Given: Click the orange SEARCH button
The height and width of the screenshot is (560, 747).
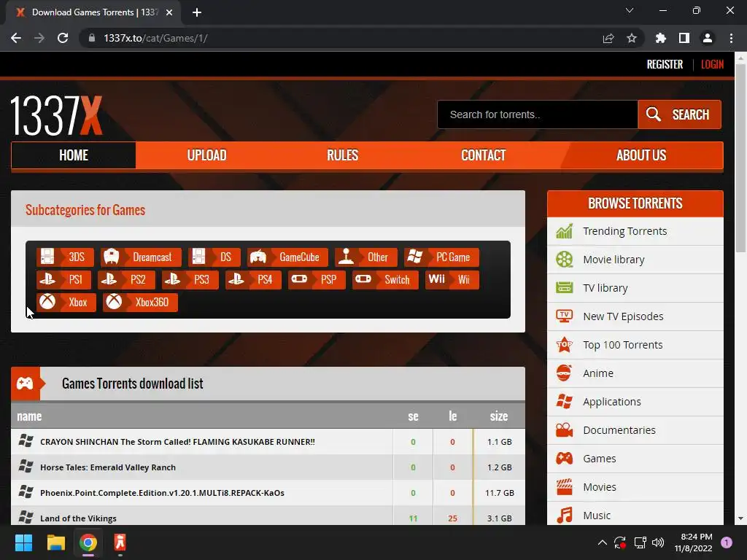Looking at the screenshot, I should 679,114.
